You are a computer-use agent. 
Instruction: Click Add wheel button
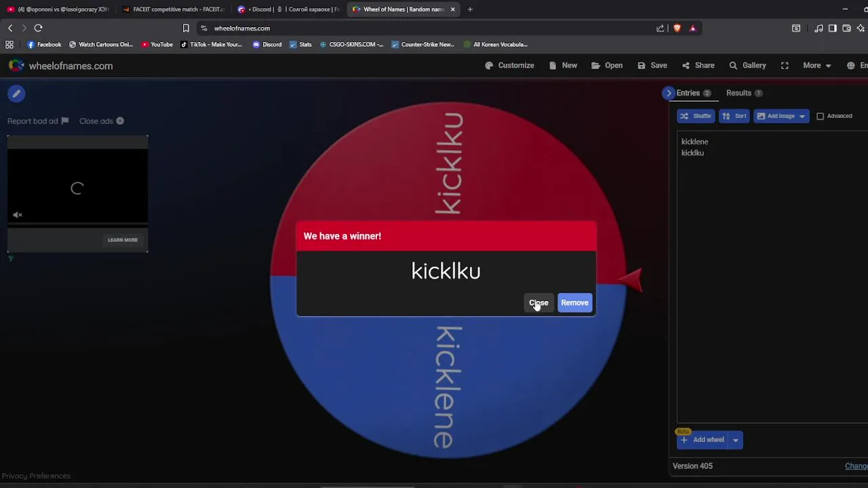pyautogui.click(x=703, y=440)
